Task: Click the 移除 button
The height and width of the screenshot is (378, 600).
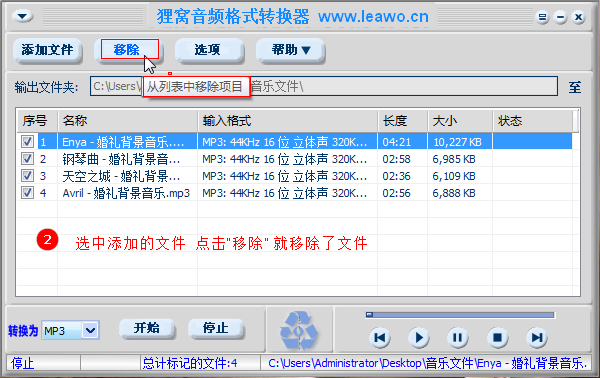Action: pos(129,50)
